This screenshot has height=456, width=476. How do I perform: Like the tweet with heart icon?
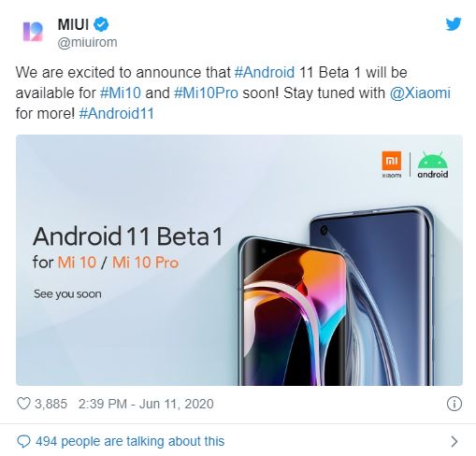tap(23, 404)
